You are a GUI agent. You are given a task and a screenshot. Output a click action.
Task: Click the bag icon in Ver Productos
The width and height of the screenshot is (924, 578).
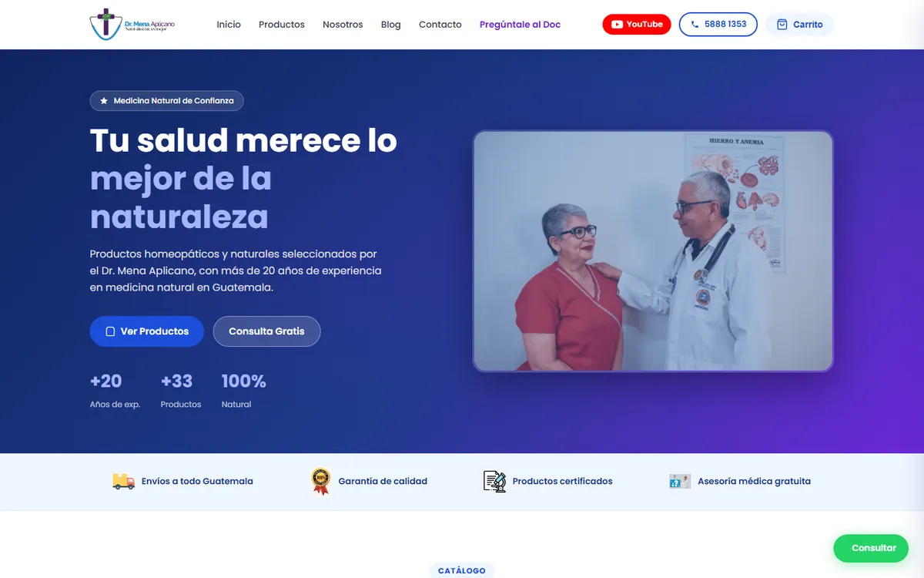(110, 331)
